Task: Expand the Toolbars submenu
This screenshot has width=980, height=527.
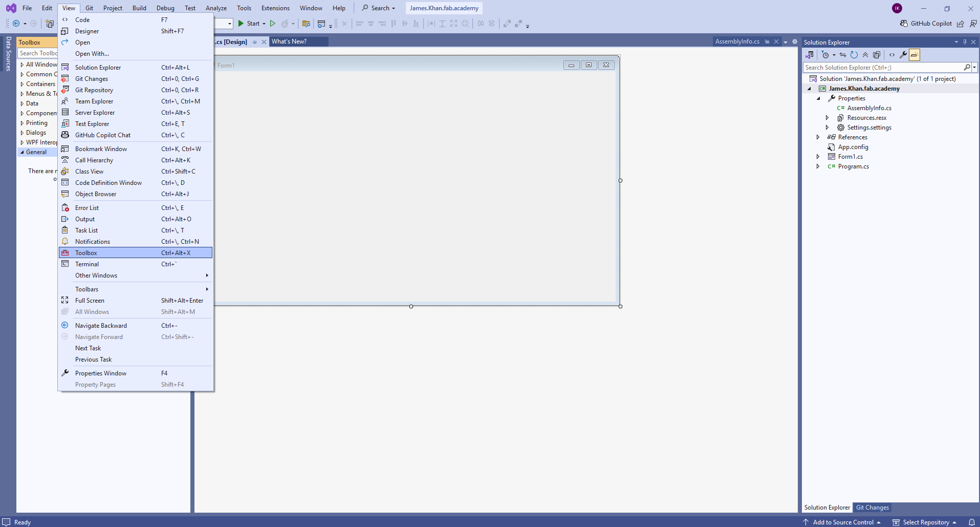Action: [x=136, y=289]
